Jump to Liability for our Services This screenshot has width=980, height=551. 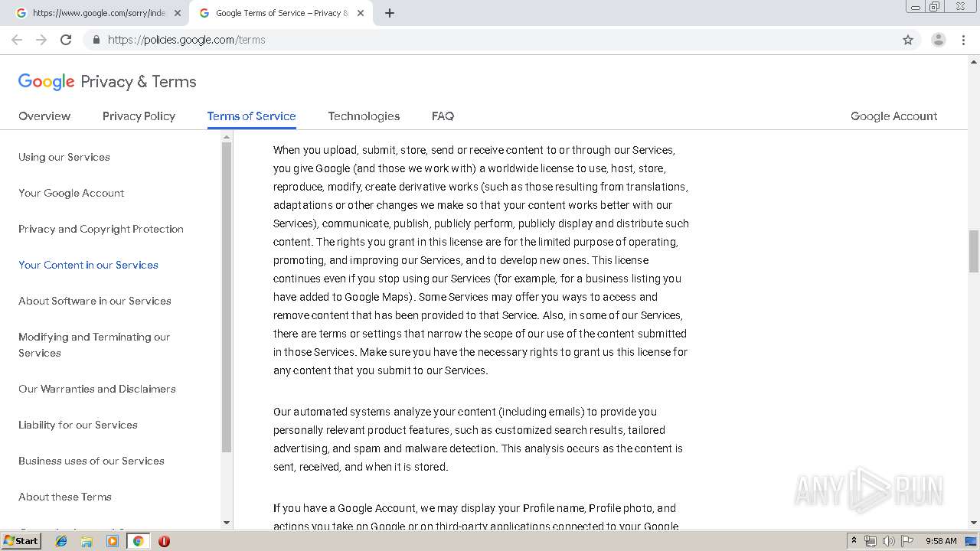coord(78,425)
